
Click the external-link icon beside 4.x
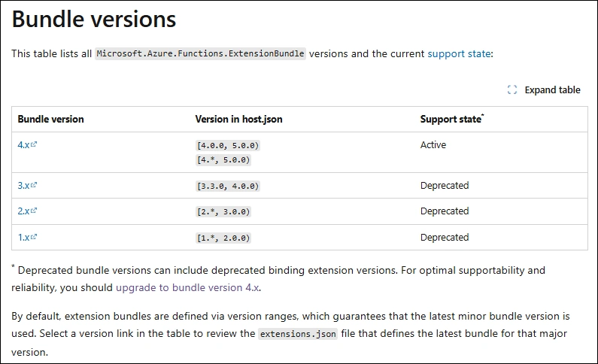tap(34, 144)
